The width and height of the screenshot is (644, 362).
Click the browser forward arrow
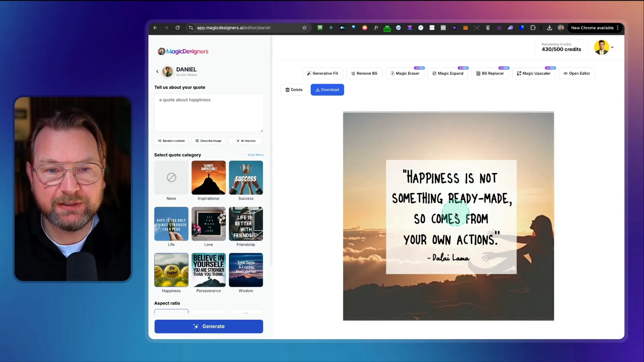tap(166, 28)
